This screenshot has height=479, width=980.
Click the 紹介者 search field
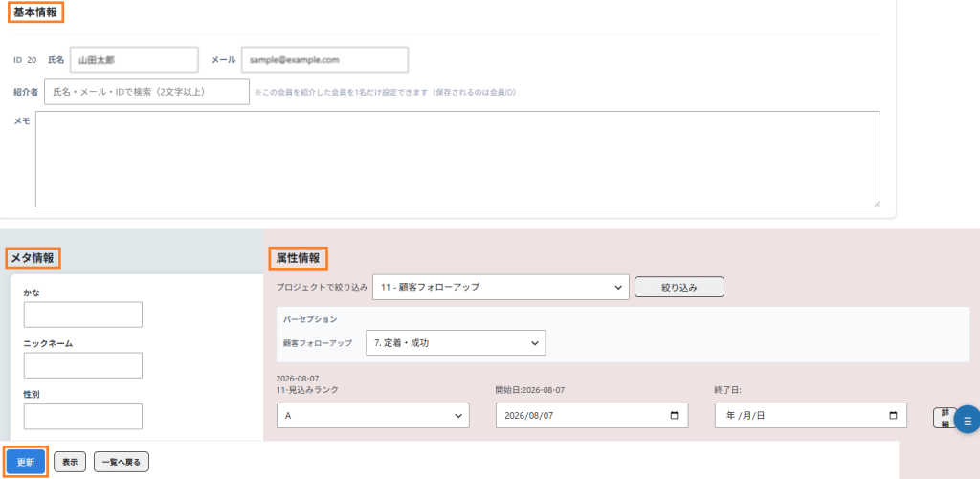coord(146,92)
